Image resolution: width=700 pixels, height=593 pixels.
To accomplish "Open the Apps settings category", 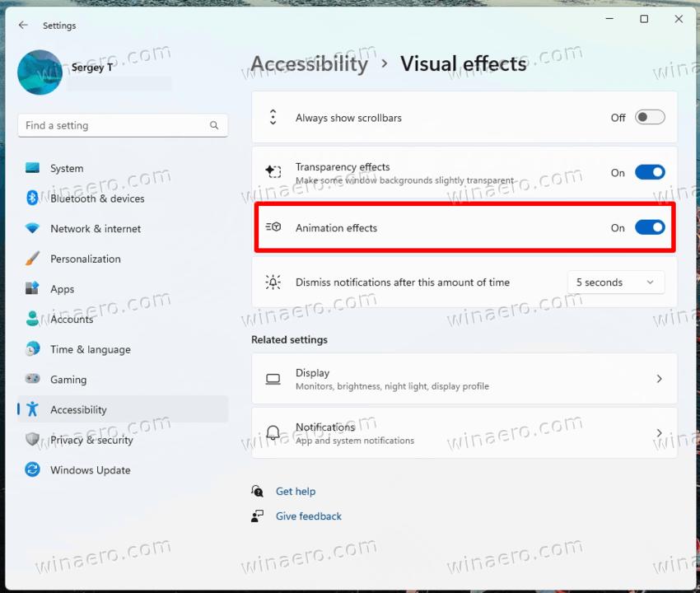I will pos(123,289).
